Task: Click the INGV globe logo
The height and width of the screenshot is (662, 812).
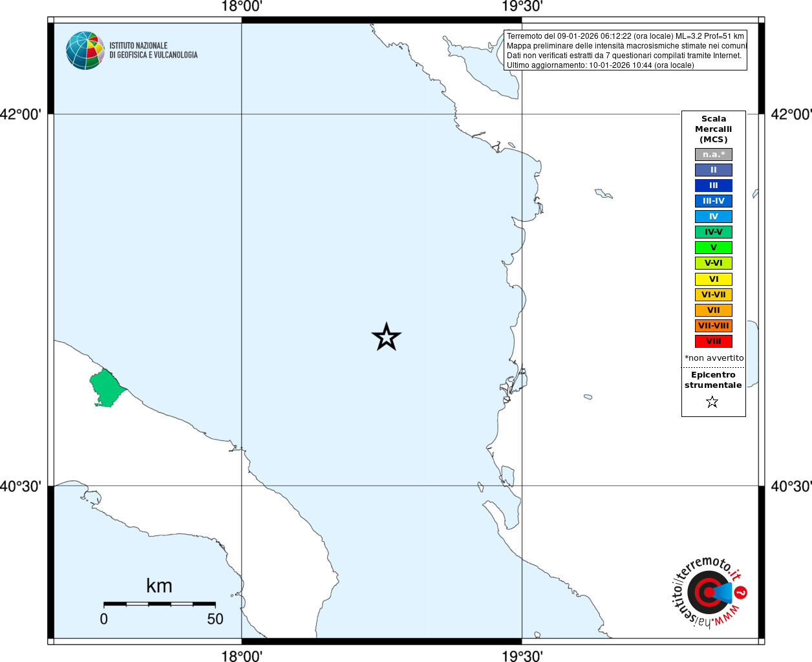Action: click(85, 50)
